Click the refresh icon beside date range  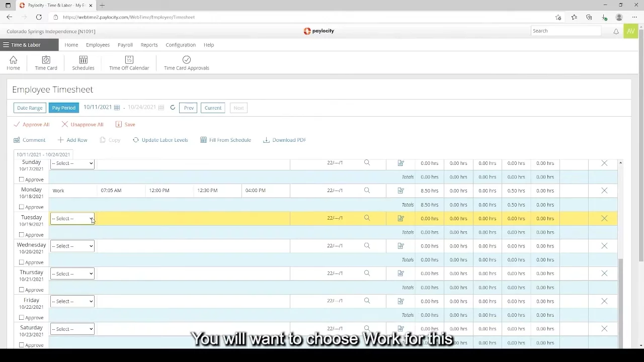pos(173,108)
